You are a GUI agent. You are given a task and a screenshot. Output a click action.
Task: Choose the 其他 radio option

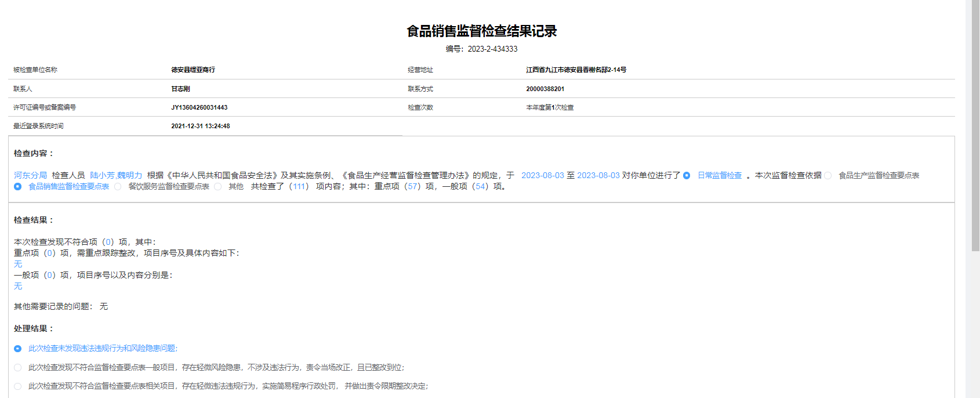[x=218, y=187]
